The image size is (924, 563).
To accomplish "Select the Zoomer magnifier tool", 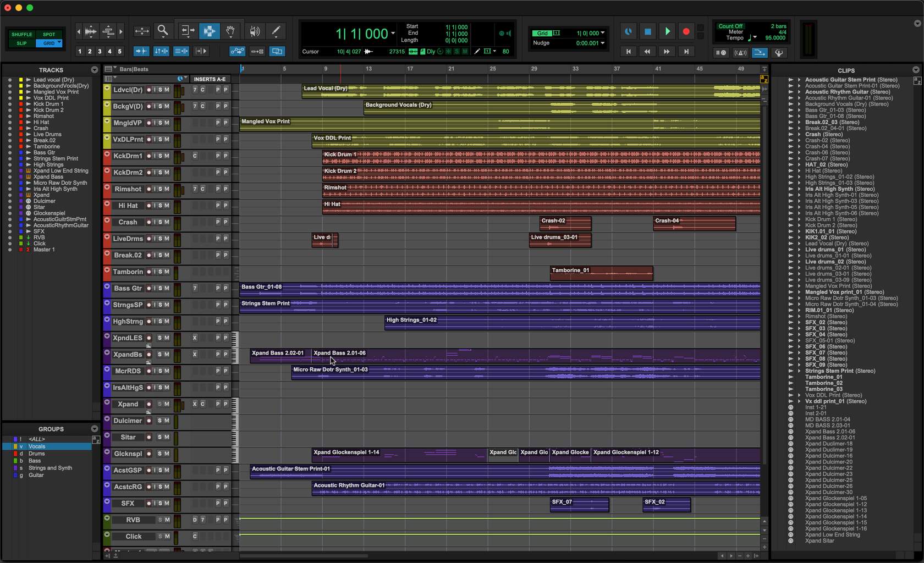I will (163, 31).
